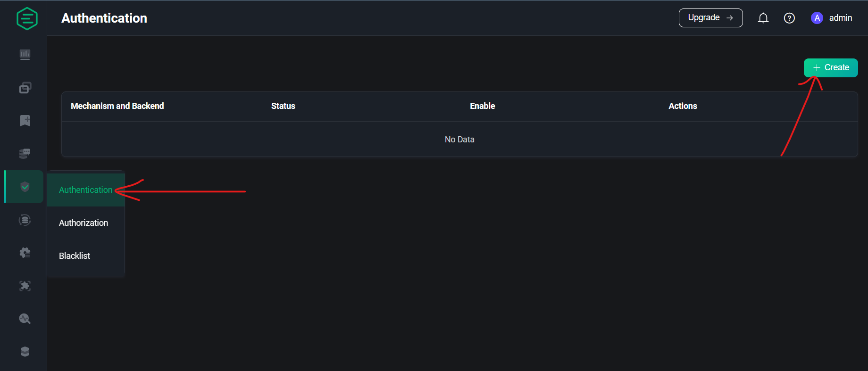Select the Access Control shield icon
Viewport: 868px width, 371px height.
25,187
